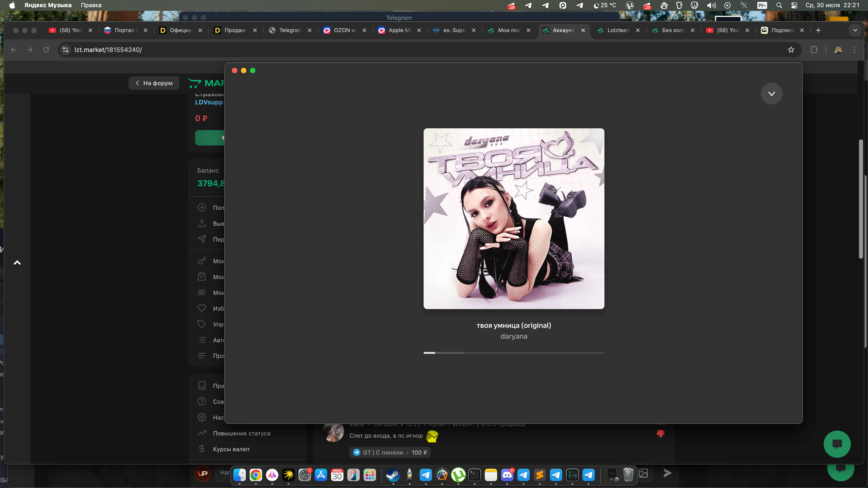Viewport: 868px width, 488px height.
Task: Open the Chrome profile avatar
Action: pyautogui.click(x=838, y=50)
